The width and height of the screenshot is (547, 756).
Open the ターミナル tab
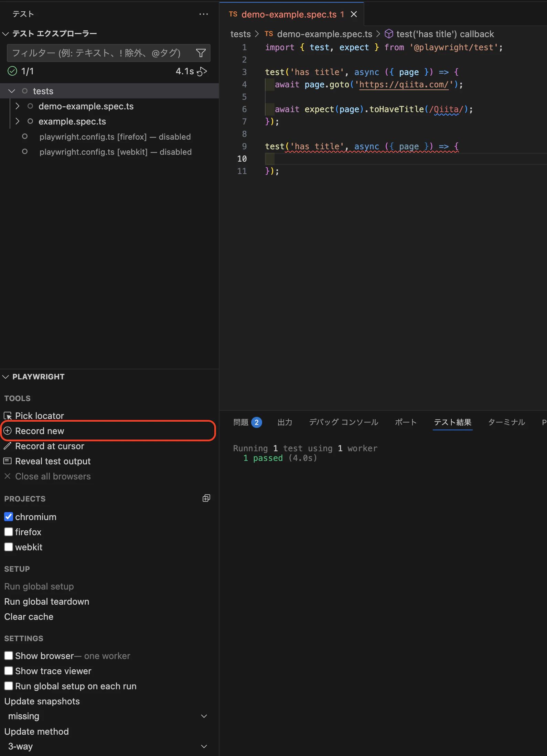tap(506, 422)
